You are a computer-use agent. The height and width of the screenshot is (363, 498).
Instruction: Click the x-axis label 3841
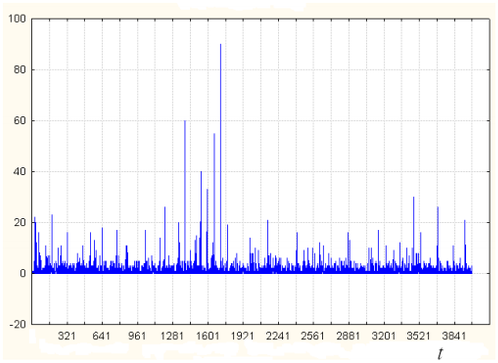pyautogui.click(x=454, y=336)
